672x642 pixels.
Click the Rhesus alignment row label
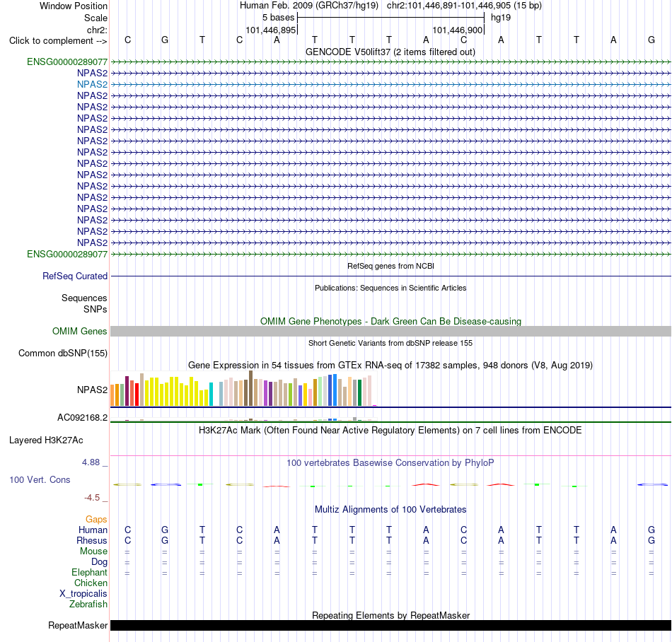[92, 541]
